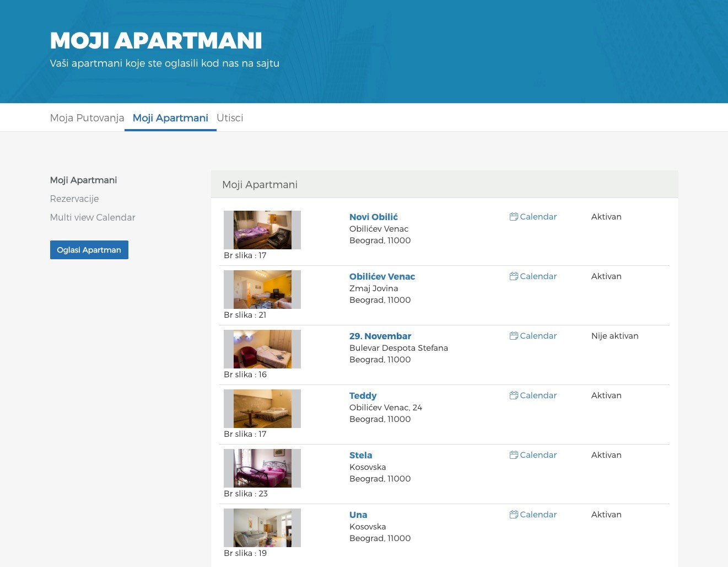Click calendar icon for Novi Obilić
This screenshot has height=567, width=728.
click(514, 217)
